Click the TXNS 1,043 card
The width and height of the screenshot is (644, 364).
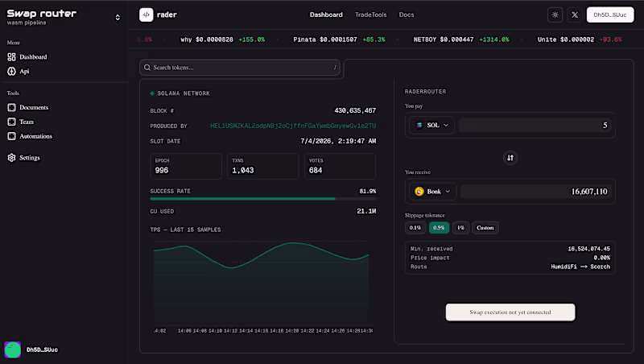pyautogui.click(x=263, y=167)
